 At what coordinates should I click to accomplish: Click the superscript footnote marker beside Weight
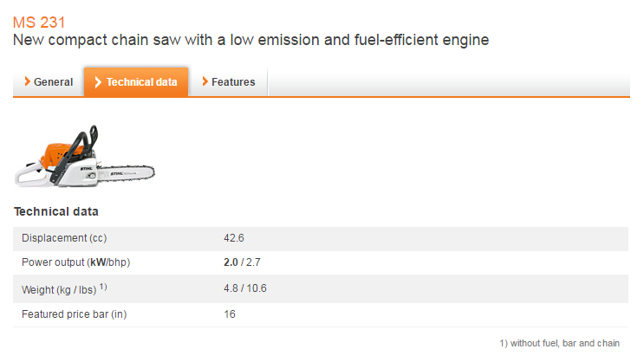[103, 285]
